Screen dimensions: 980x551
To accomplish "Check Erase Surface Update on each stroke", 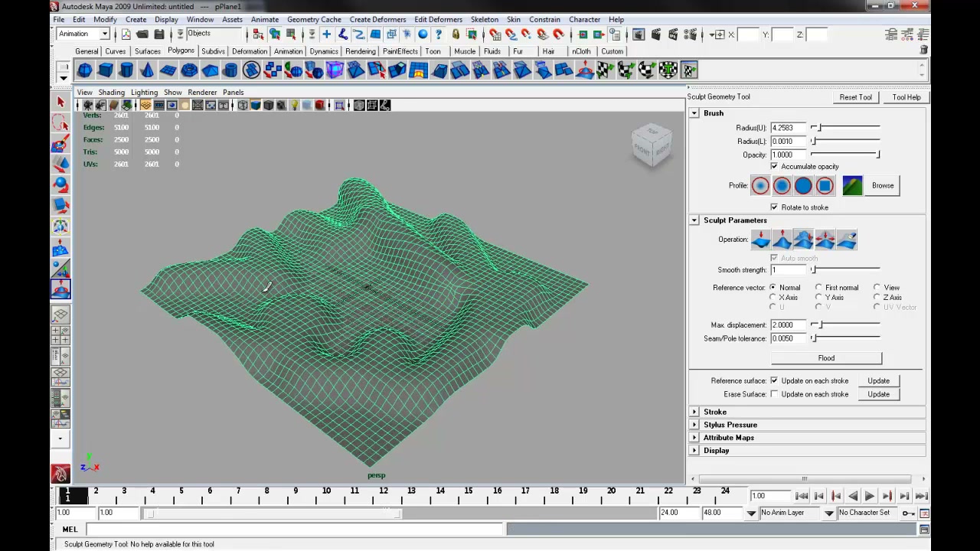I will click(x=774, y=394).
